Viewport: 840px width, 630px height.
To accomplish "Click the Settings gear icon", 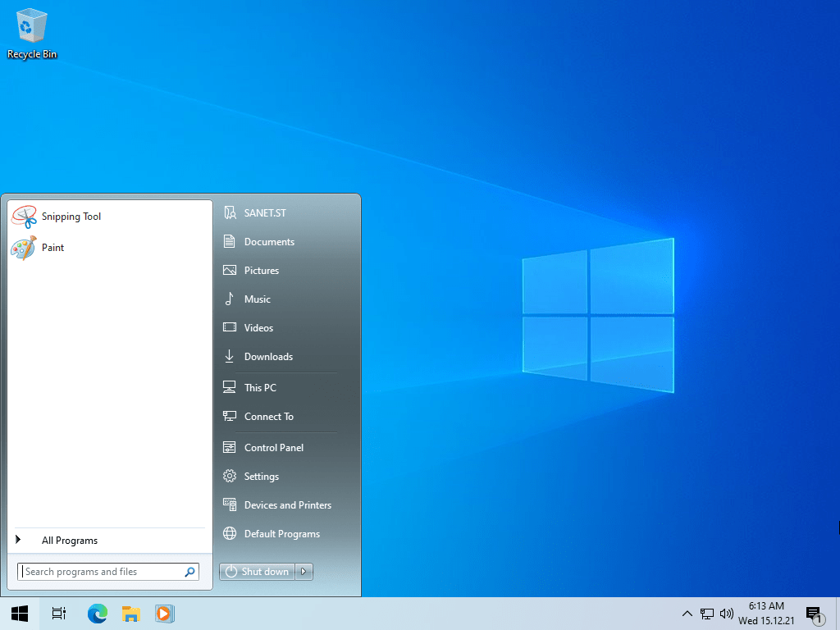I will [230, 476].
